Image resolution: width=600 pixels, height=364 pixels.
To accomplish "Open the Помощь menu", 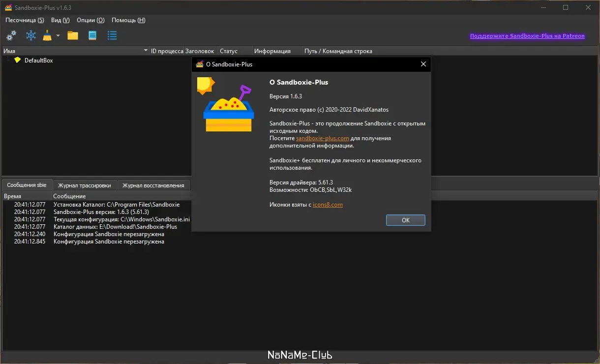I will 128,20.
